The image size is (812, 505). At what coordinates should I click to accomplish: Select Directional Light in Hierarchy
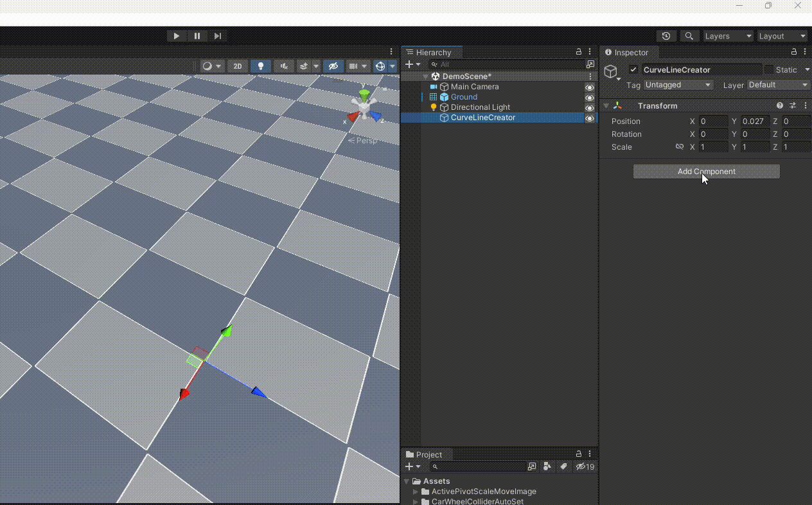[481, 107]
